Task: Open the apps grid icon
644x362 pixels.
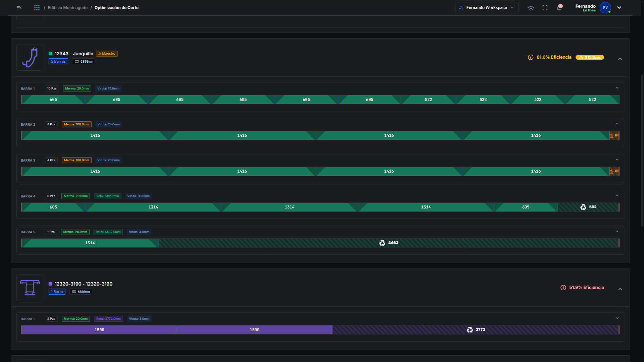Action: point(37,8)
